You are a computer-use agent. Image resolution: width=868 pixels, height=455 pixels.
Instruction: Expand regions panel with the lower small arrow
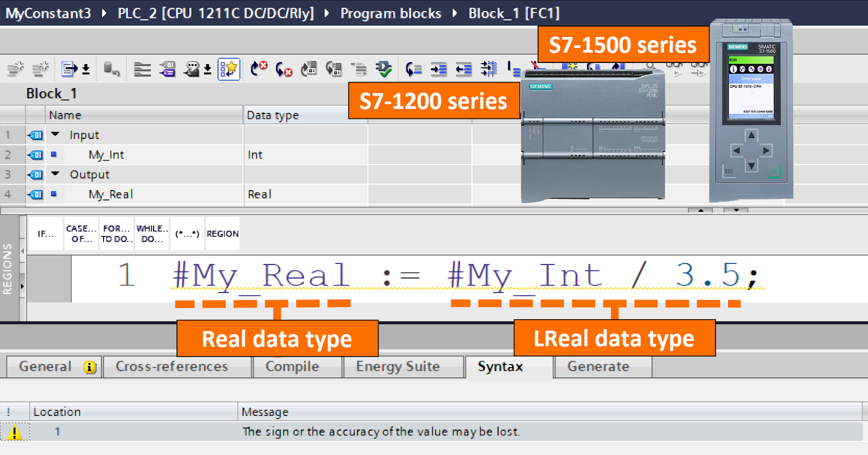[x=22, y=286]
